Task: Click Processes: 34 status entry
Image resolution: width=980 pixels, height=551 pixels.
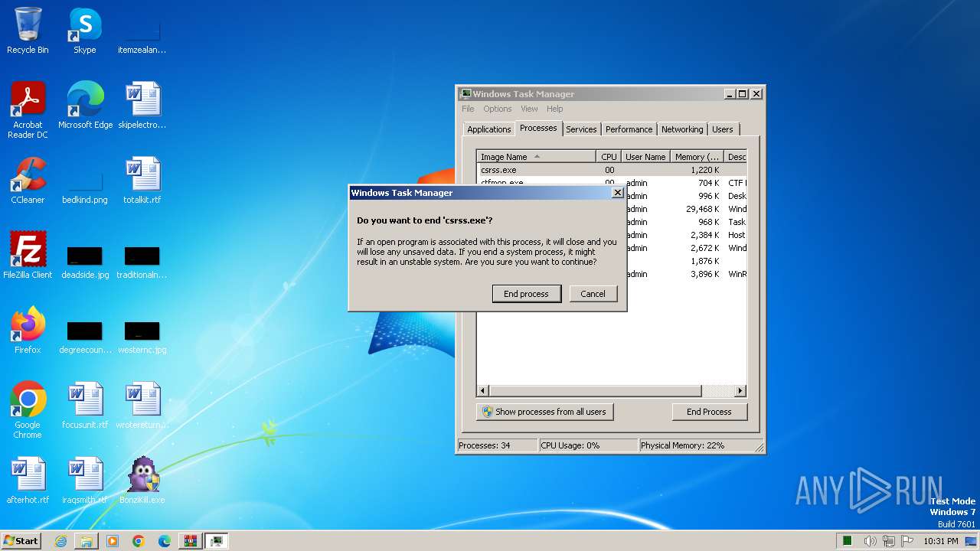Action: [x=498, y=445]
